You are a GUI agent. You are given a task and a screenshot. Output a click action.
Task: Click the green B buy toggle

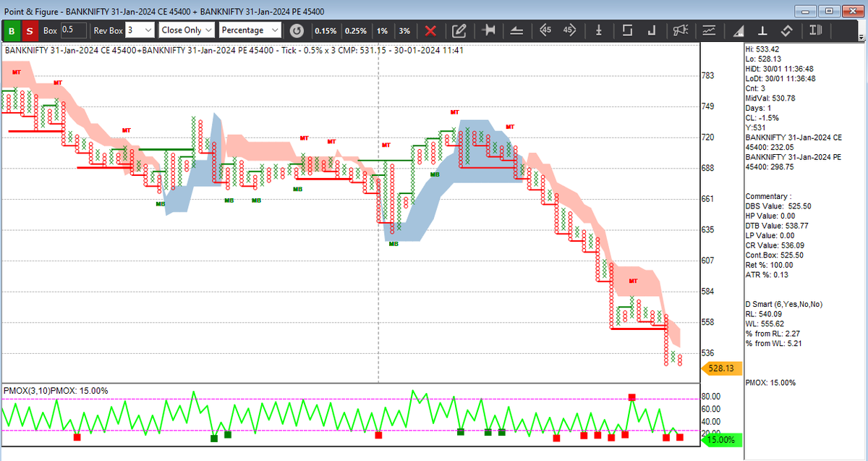(x=11, y=31)
